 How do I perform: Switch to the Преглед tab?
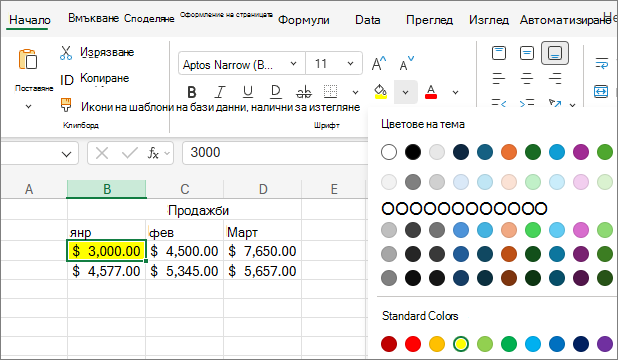click(429, 20)
